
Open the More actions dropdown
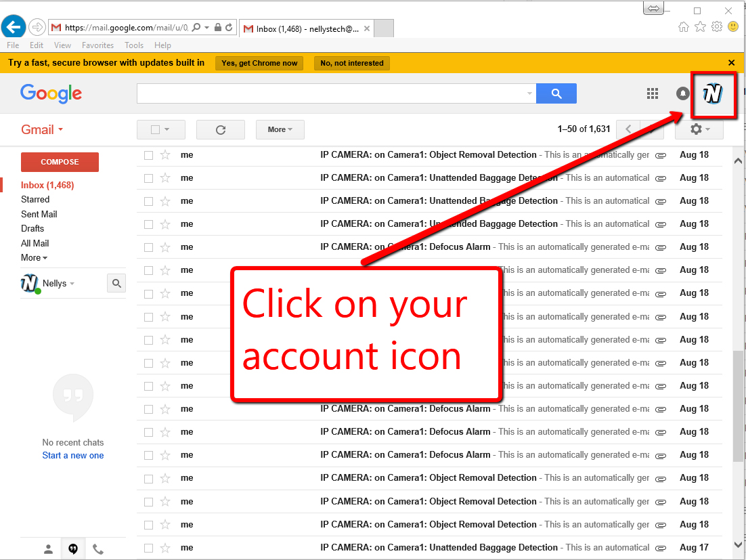tap(280, 129)
